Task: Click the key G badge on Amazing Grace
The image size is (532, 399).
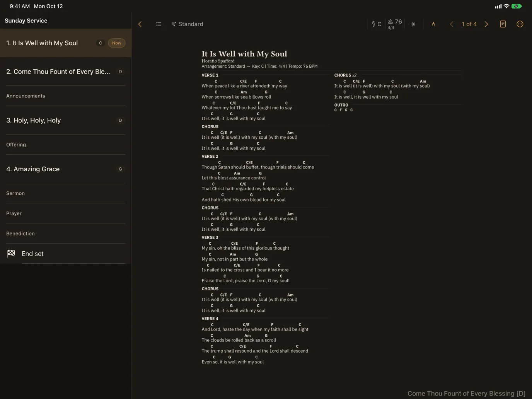Action: 120,169
